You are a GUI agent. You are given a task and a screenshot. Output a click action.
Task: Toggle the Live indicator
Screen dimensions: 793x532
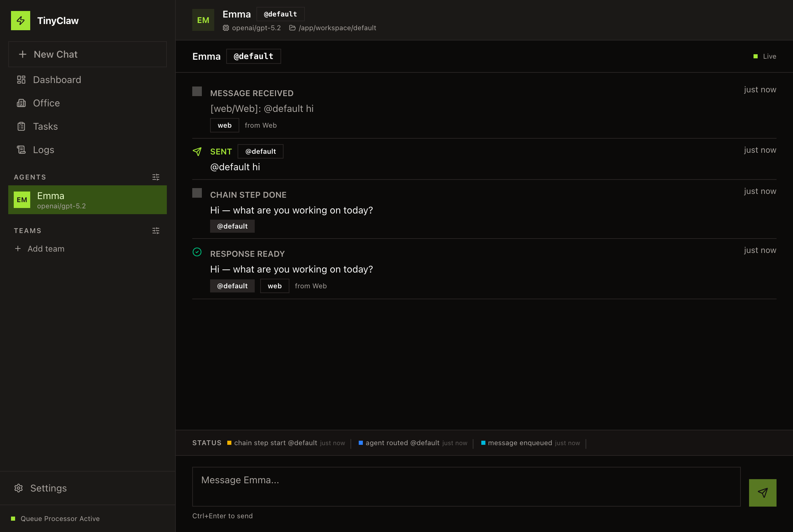(x=765, y=56)
